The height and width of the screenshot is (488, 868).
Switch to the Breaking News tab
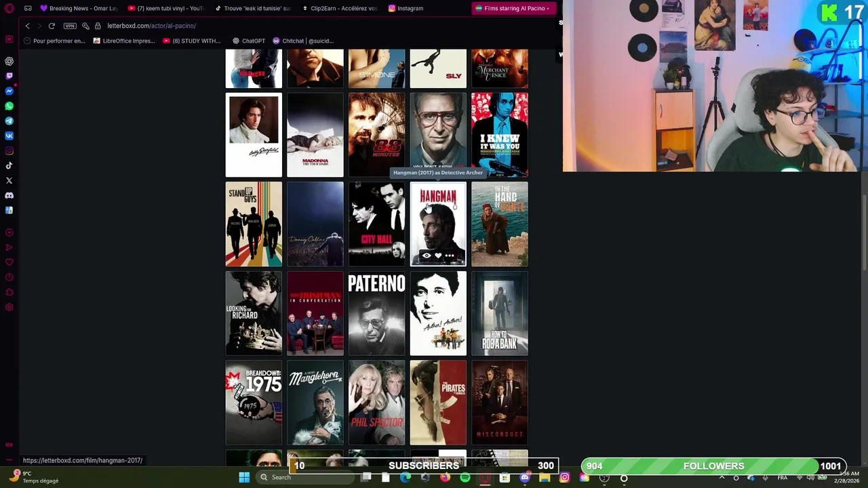click(79, 8)
